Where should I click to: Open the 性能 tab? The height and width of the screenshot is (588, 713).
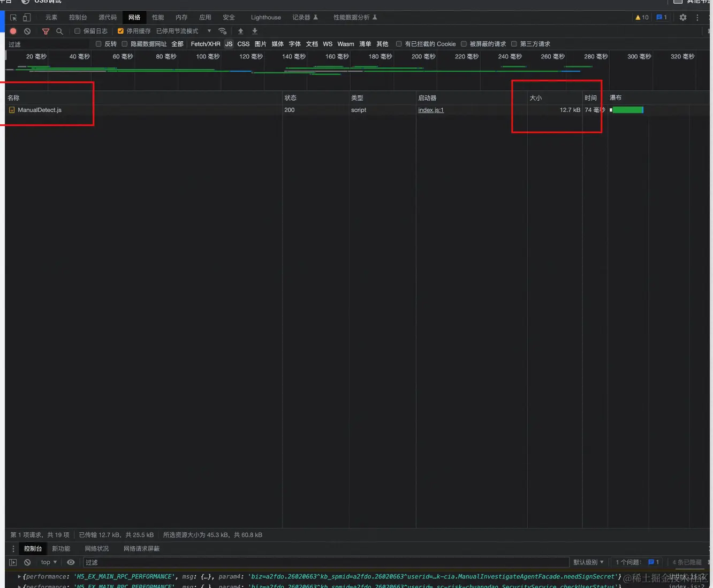click(x=158, y=18)
